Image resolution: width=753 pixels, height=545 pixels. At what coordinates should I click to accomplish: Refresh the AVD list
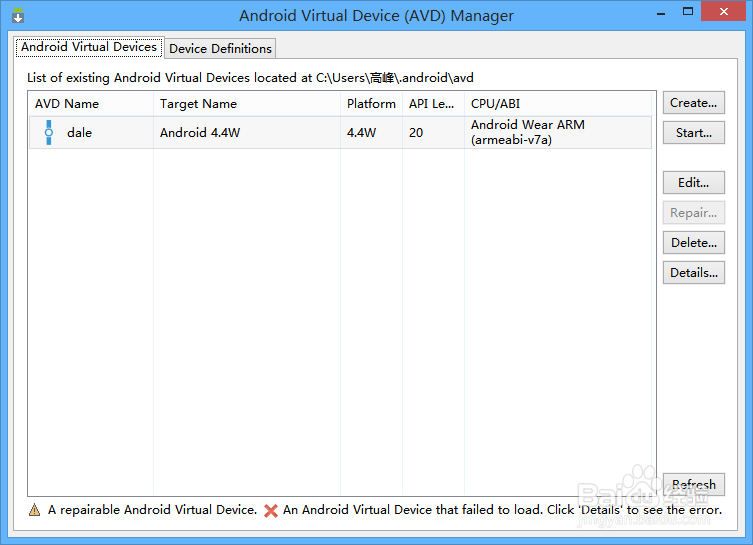pos(693,485)
